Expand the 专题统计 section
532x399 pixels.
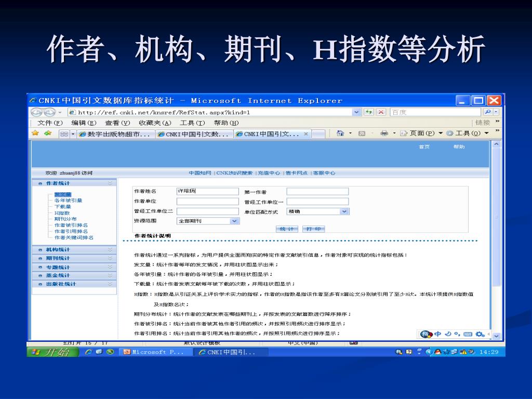tap(74, 267)
